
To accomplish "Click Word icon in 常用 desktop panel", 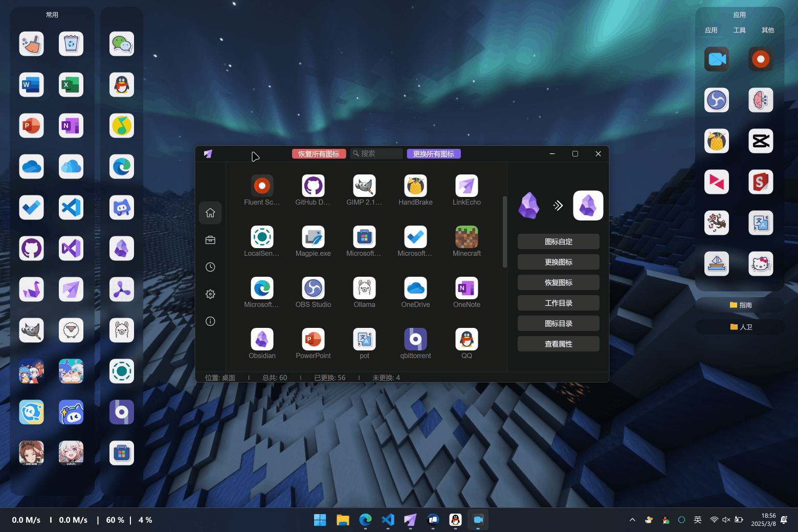I will pos(31,85).
